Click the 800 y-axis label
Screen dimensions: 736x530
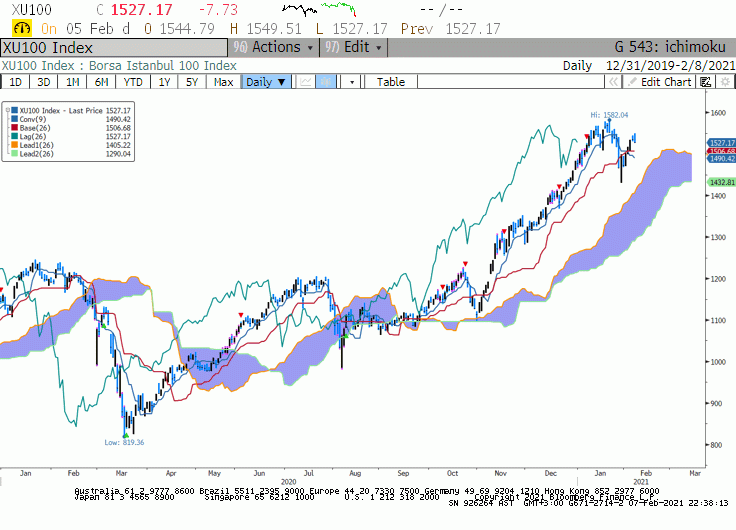point(718,445)
